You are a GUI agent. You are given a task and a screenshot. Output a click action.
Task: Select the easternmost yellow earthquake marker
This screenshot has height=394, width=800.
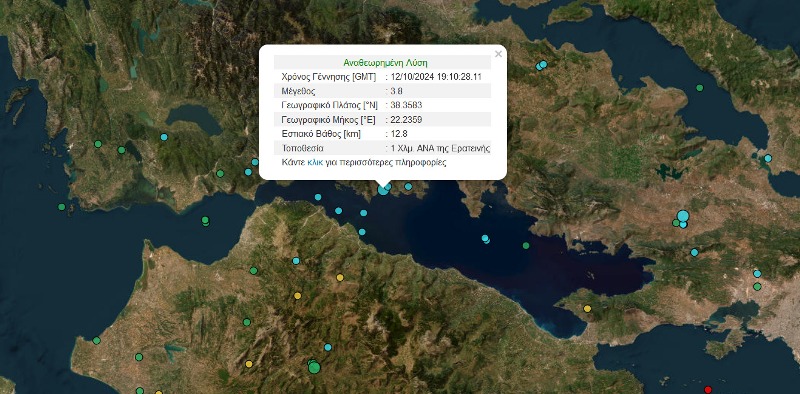click(587, 308)
